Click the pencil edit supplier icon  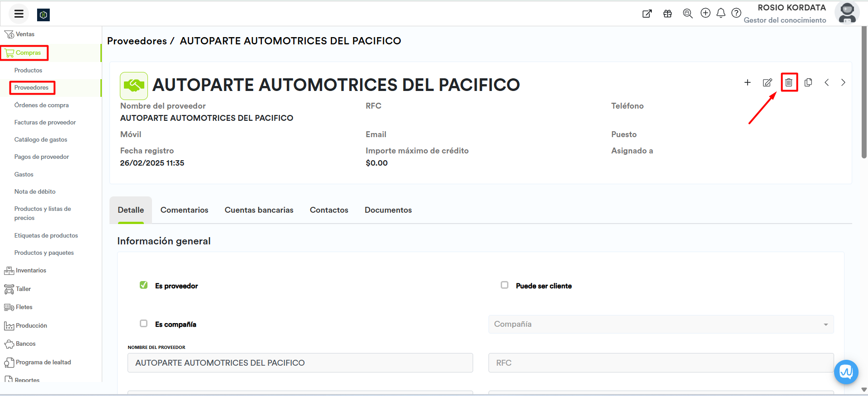pyautogui.click(x=767, y=82)
